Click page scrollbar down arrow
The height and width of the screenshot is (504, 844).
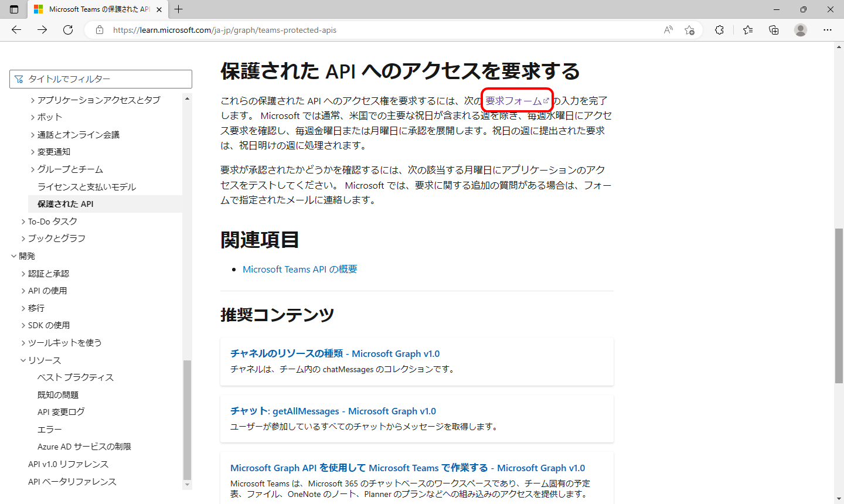[x=839, y=499]
